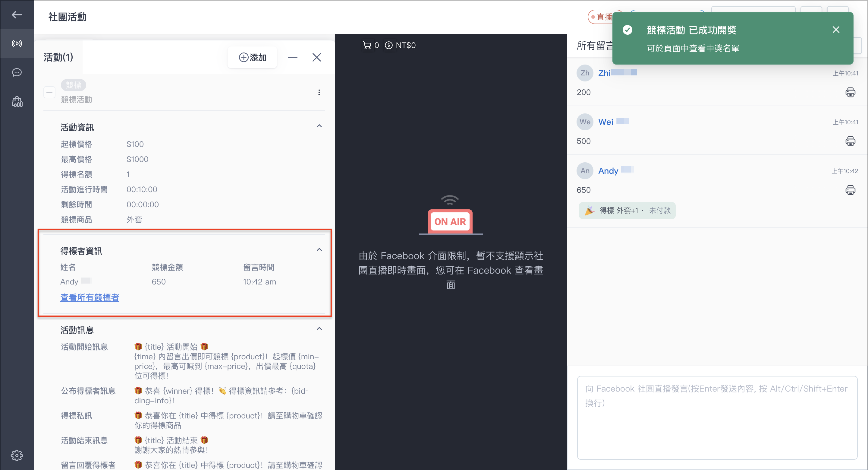This screenshot has height=470, width=868.
Task: Click the 活動開始訊息 label
Action: click(x=84, y=347)
